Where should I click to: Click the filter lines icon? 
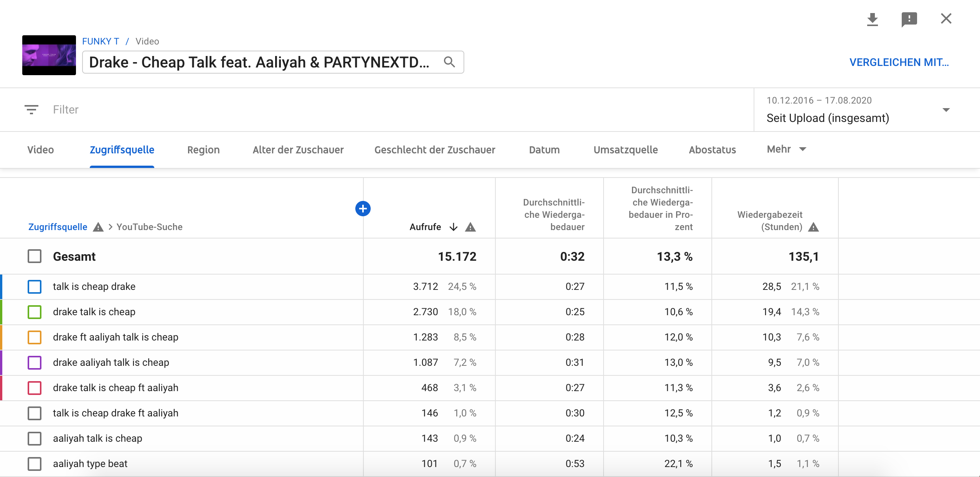(x=31, y=110)
